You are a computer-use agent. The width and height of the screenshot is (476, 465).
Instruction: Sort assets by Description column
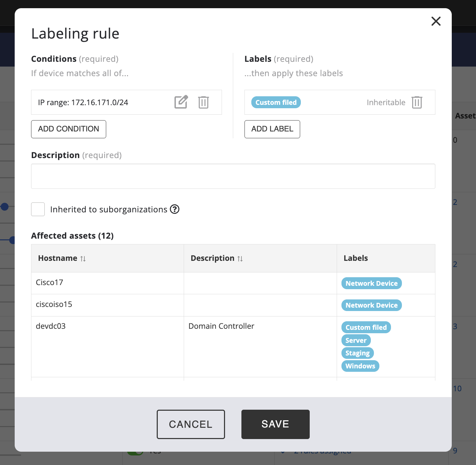pos(240,258)
